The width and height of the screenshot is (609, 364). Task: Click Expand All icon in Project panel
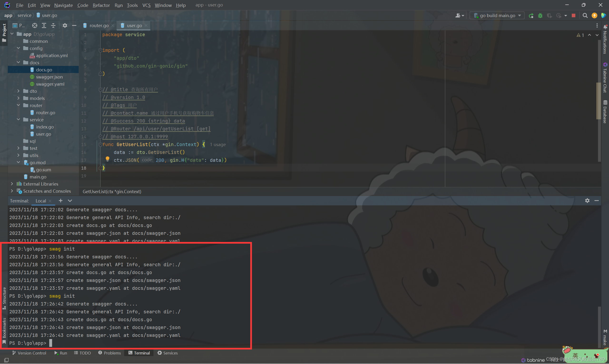44,25
